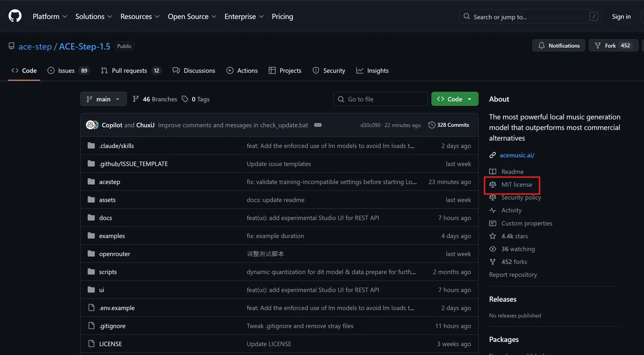Open the acestep folder
Viewport: 644px width, 355px height.
tap(109, 182)
